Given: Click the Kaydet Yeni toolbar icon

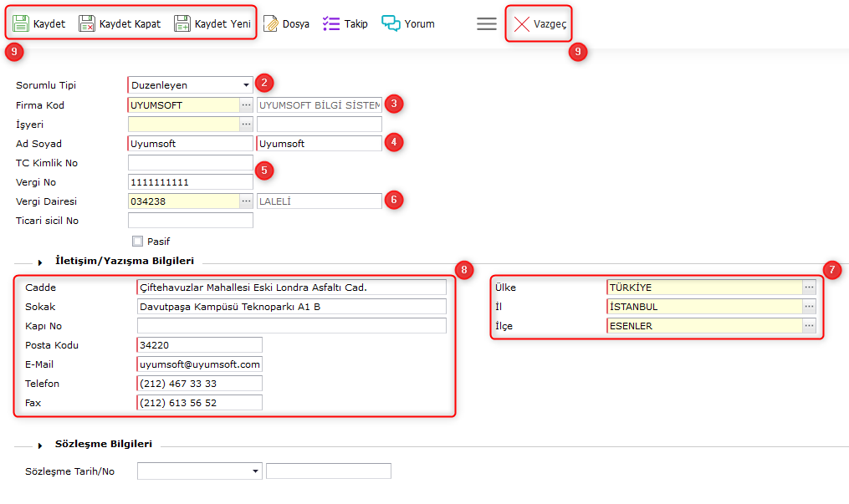Looking at the screenshot, I should [182, 23].
